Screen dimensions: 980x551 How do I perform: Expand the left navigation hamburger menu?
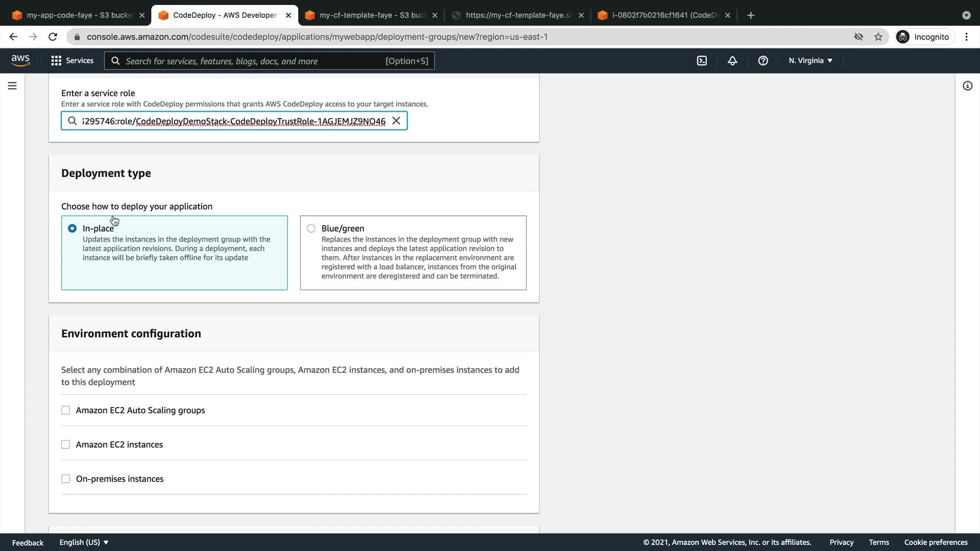click(x=12, y=86)
